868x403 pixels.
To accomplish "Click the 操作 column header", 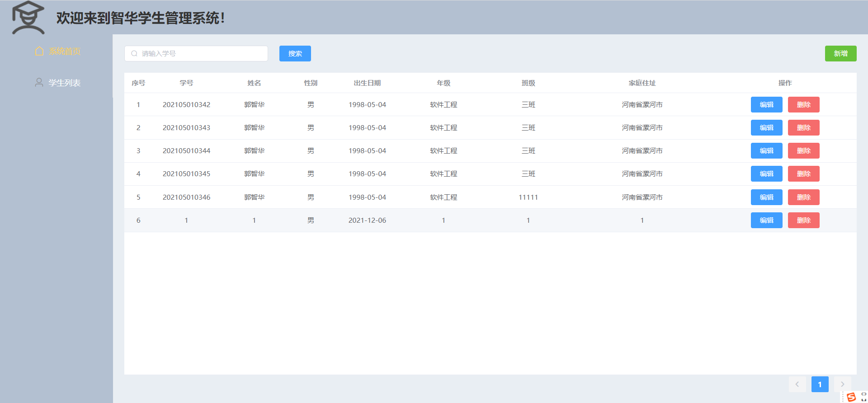I will 785,83.
